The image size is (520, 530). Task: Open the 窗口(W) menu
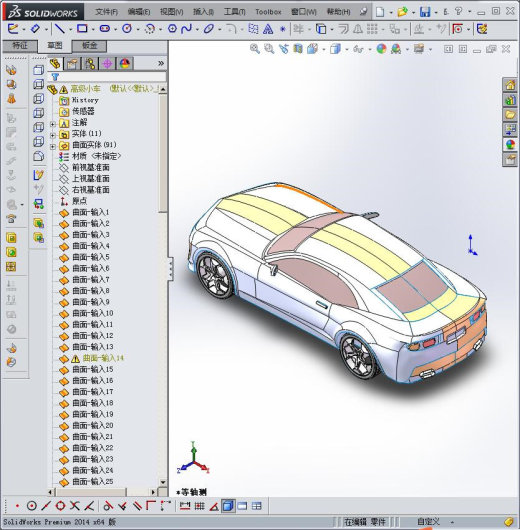click(x=304, y=12)
